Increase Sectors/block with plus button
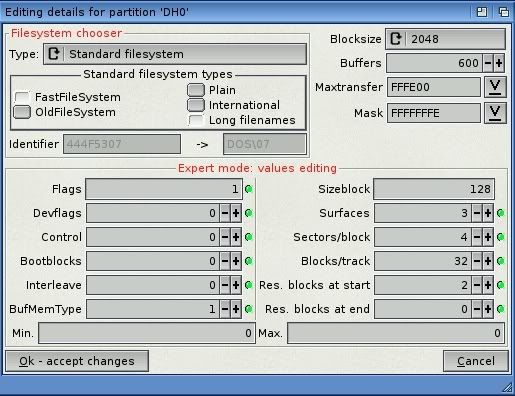Viewport: 515px width, 396px height. click(488, 237)
